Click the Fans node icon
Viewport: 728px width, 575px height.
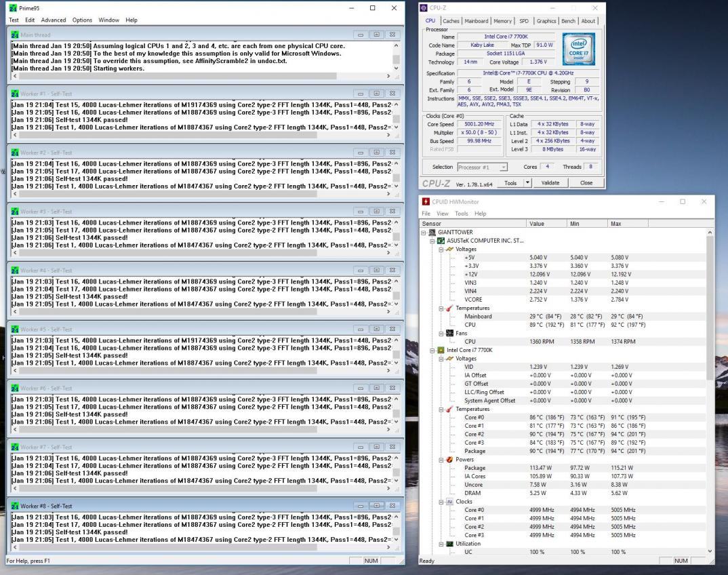pos(449,333)
